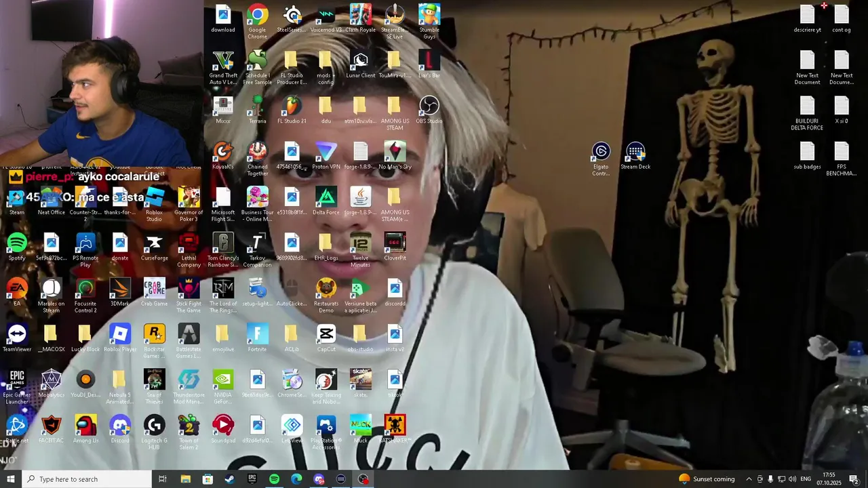Launch Clash Royale from the desktop
The height and width of the screenshot is (488, 868).
[x=360, y=18]
